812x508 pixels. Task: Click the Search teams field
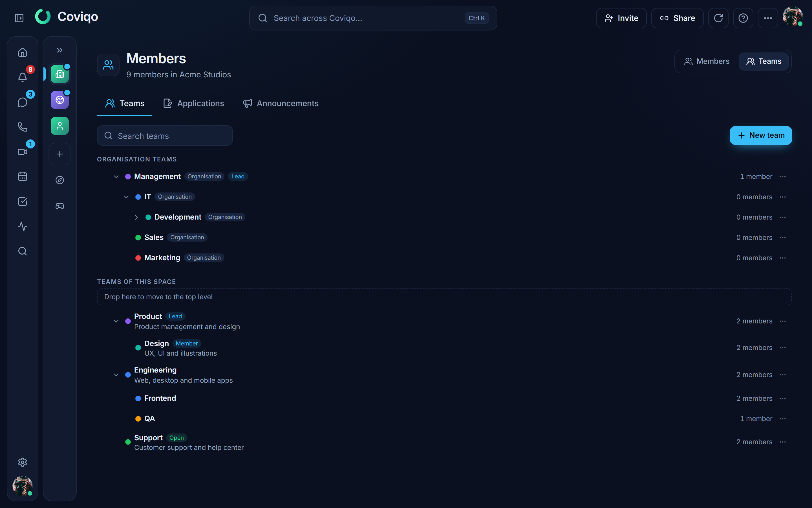click(165, 136)
